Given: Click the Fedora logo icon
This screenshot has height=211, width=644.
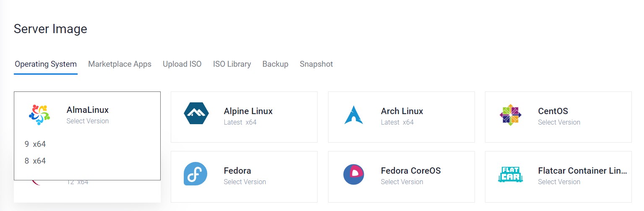Looking at the screenshot, I should (x=196, y=174).
